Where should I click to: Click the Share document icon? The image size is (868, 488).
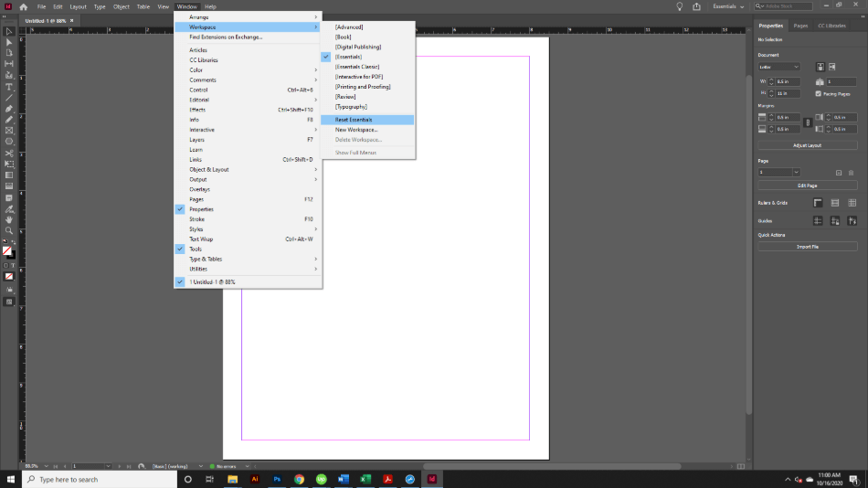(x=696, y=6)
